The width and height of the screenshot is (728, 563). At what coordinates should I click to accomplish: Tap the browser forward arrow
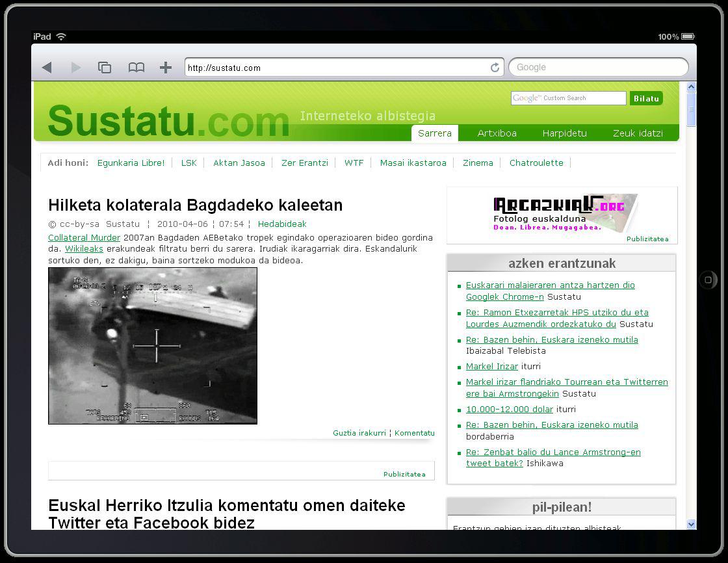coord(76,68)
